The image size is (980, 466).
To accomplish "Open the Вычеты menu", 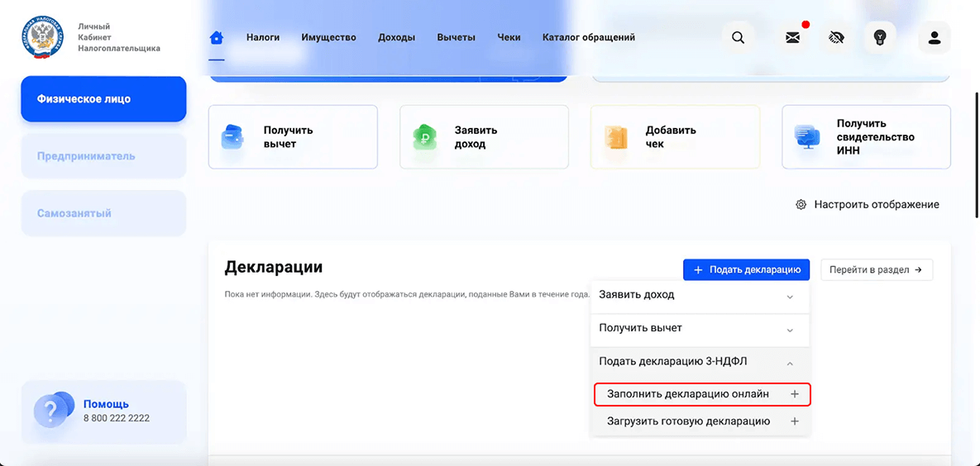I will (x=457, y=37).
